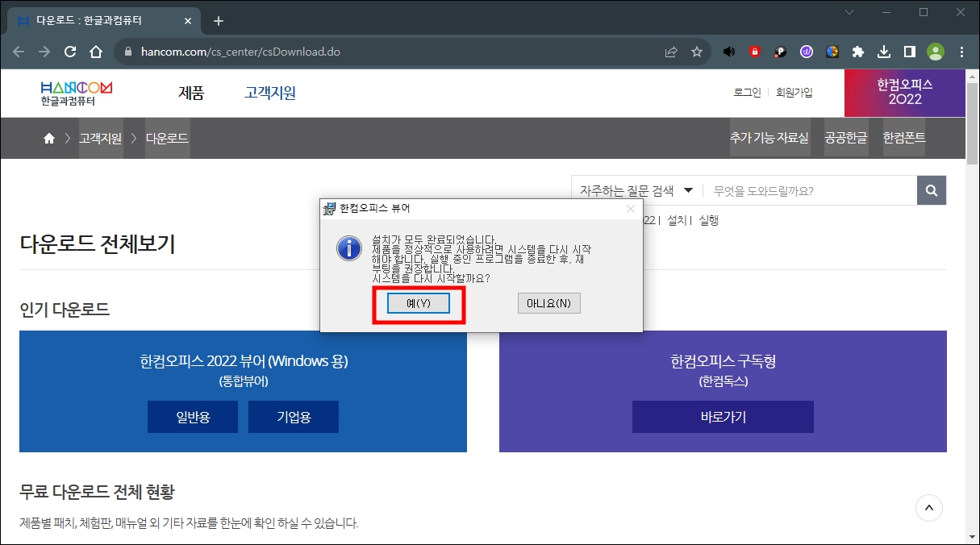Click the 다운로드 전체보기 heading

click(97, 243)
